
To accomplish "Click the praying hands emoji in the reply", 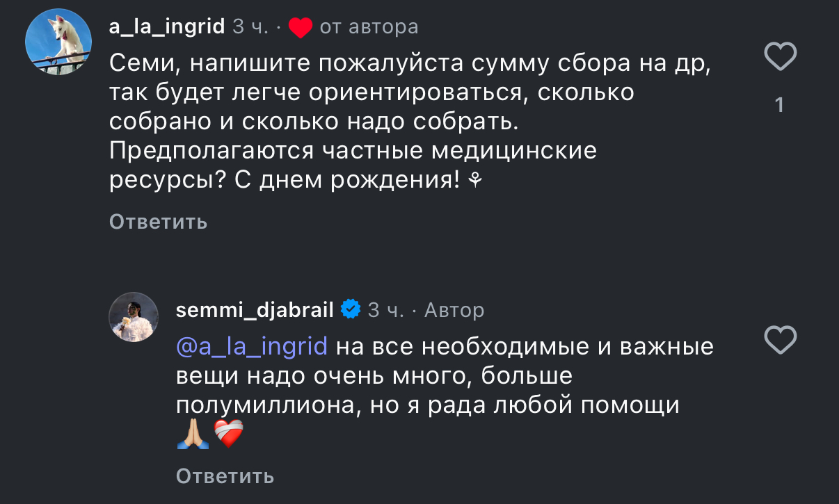I will point(193,435).
